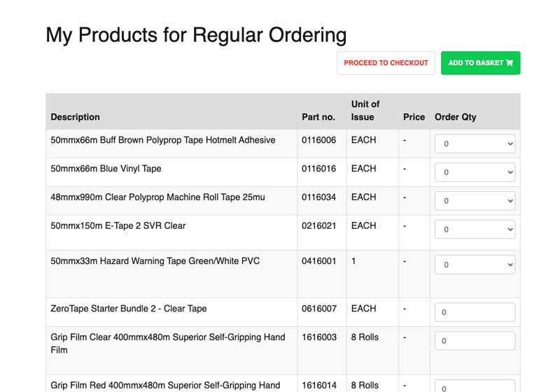
Task: Open quantity dropdown for Hazard Warning Tape
Action: pyautogui.click(x=475, y=265)
